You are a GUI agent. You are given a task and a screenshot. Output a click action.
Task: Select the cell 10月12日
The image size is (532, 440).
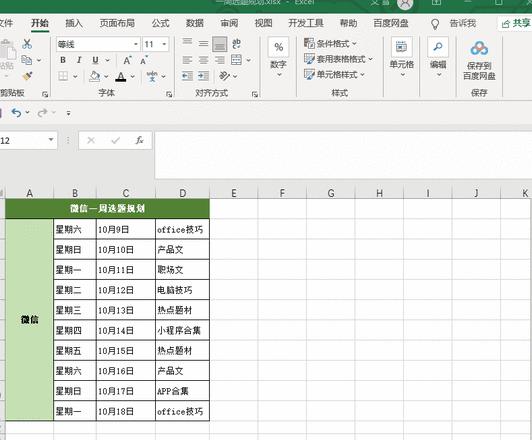[x=126, y=290]
